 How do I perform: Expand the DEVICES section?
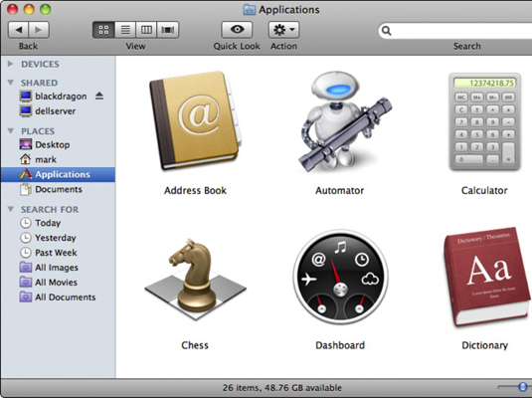coord(11,64)
